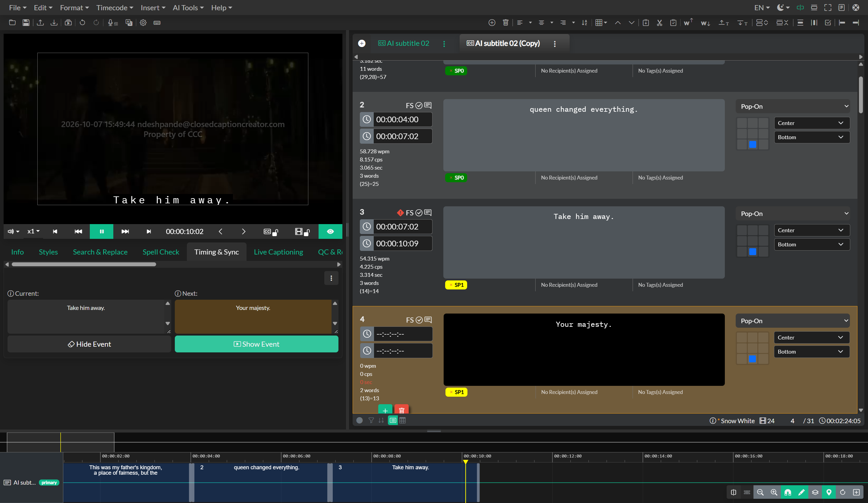Open the Timecode menu

pos(115,8)
